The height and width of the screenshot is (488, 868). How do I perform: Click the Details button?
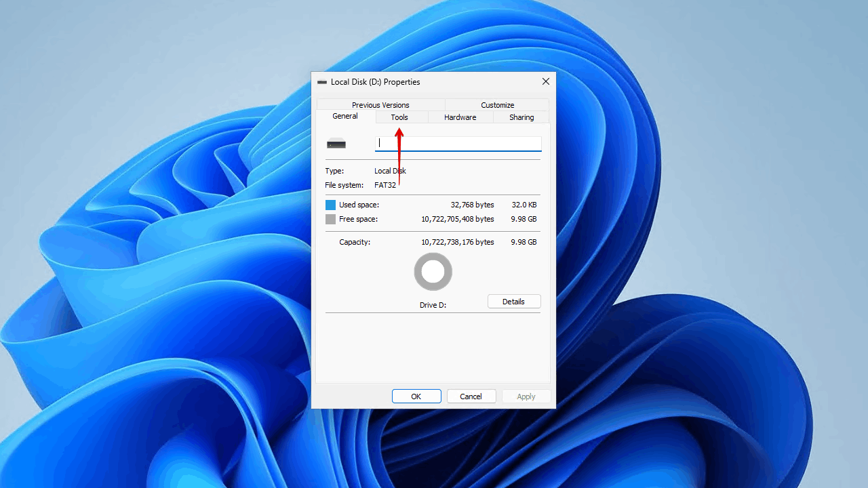(513, 302)
